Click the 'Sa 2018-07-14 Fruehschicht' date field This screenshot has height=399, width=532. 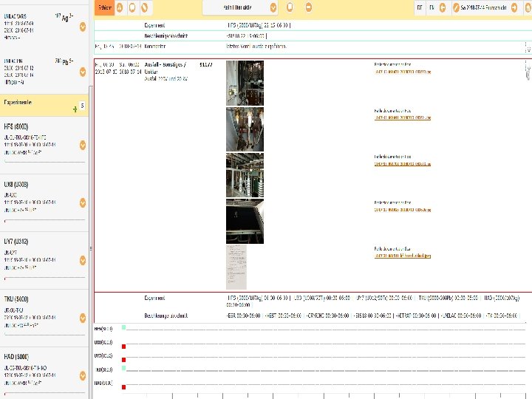click(484, 7)
